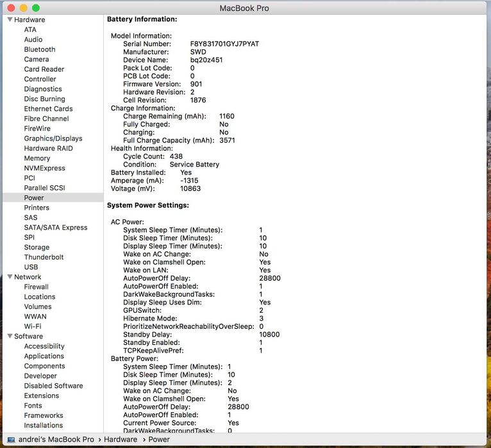This screenshot has width=491, height=448.
Task: Click the System Power Settings heading
Action: point(148,205)
